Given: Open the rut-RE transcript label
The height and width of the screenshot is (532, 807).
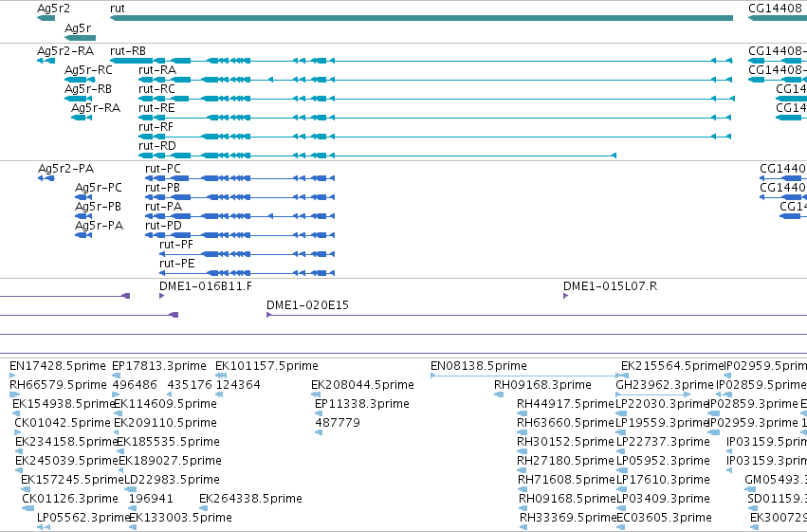Looking at the screenshot, I should click(x=156, y=108).
